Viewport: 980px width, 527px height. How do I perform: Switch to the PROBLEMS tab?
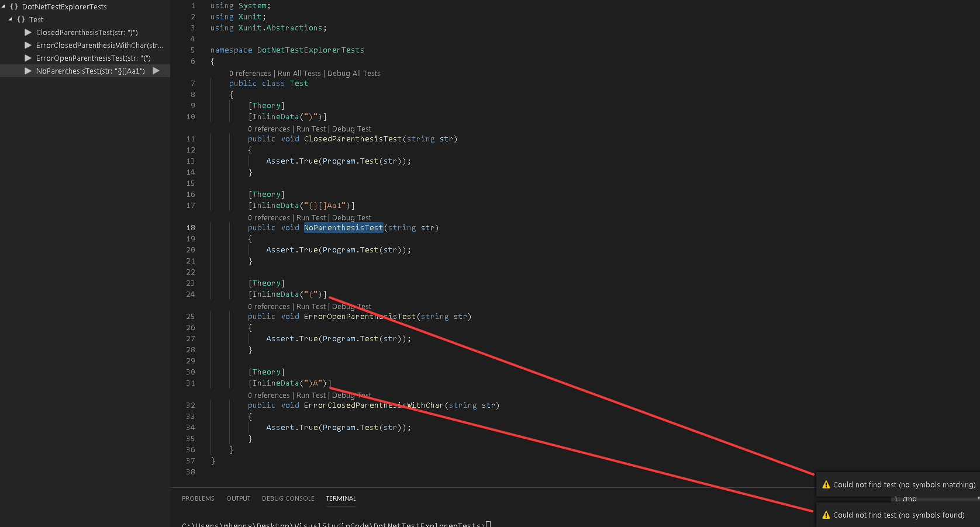tap(198, 498)
